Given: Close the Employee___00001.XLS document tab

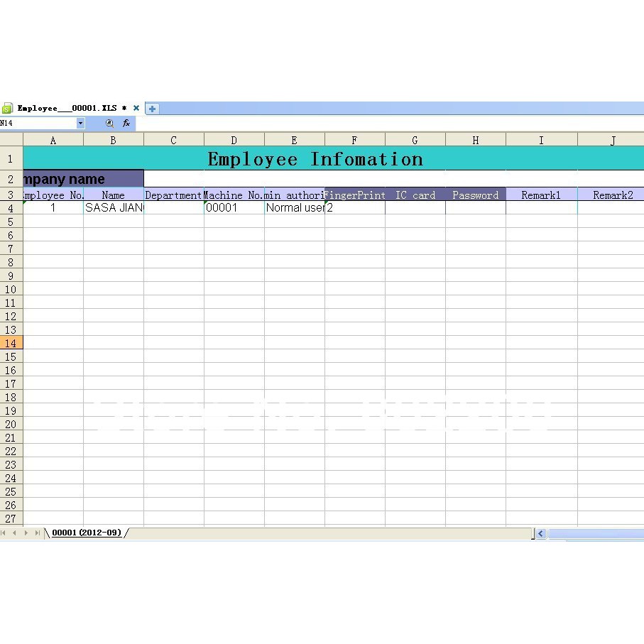Looking at the screenshot, I should pyautogui.click(x=136, y=109).
